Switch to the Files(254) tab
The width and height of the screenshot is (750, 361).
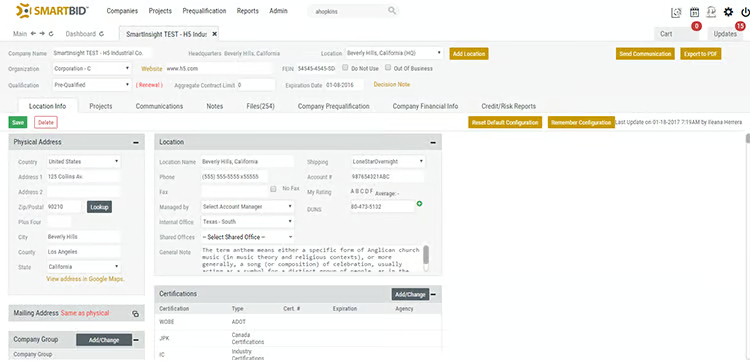[x=260, y=106]
